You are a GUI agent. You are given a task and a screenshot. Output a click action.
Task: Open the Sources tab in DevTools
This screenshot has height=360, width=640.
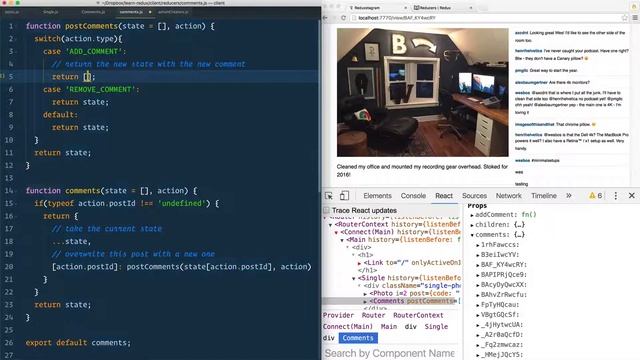pos(474,196)
